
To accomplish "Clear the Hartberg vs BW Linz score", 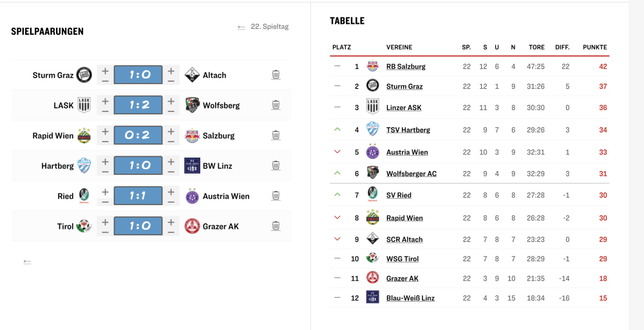I will point(276,165).
